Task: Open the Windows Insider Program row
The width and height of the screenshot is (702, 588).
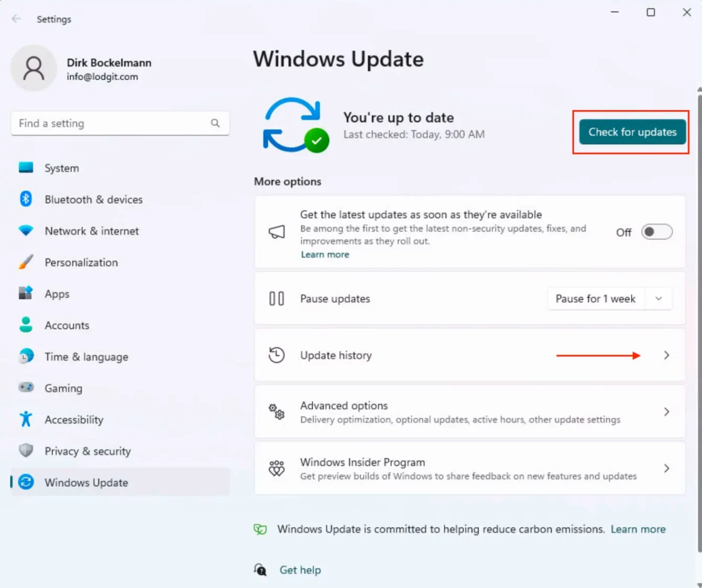Action: [x=470, y=469]
